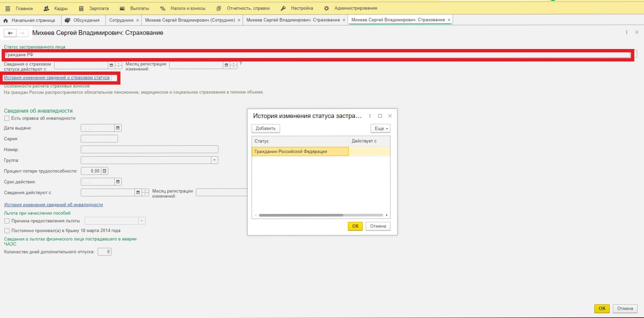Image resolution: width=644 pixels, height=318 pixels.
Task: Enable 'Есть справка об инвалидности' checkbox
Action: [x=7, y=118]
